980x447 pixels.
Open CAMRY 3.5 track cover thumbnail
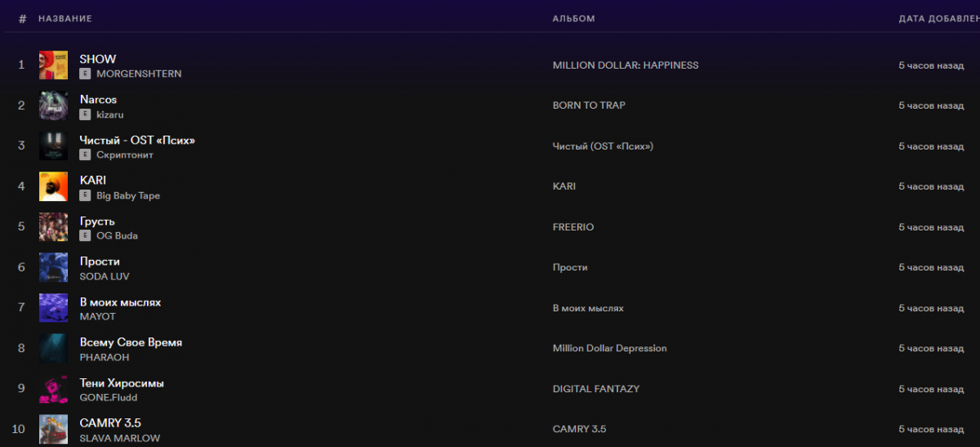point(53,430)
